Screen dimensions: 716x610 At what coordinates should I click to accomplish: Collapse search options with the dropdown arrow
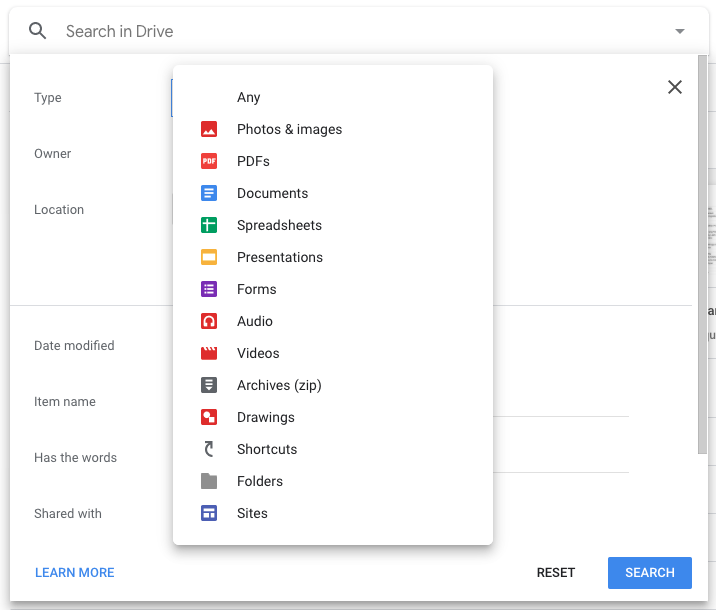tap(680, 31)
